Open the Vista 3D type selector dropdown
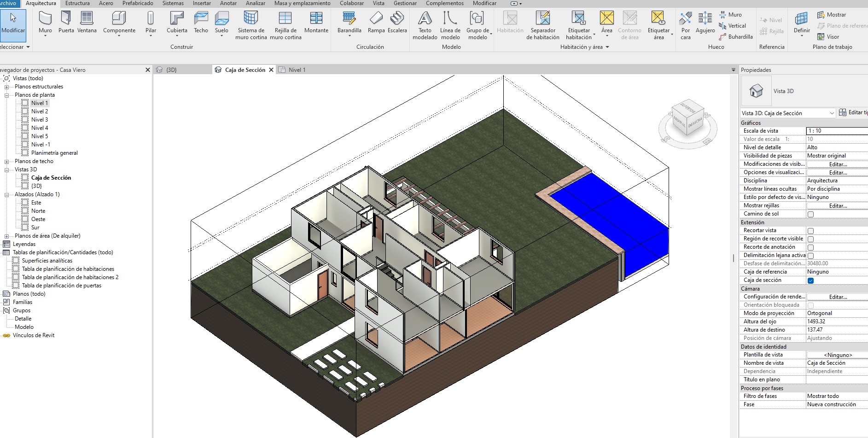 pyautogui.click(x=832, y=113)
